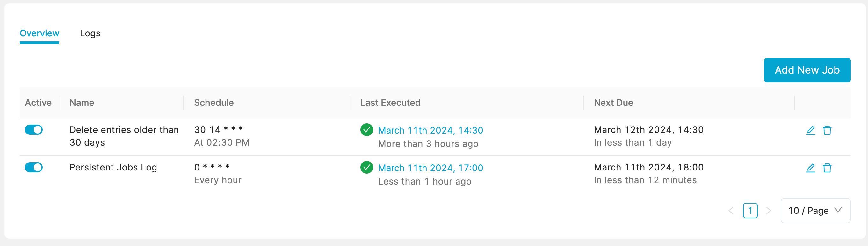868x246 pixels.
Task: Open March 11th 2024, 17:00 execution link
Action: 430,168
